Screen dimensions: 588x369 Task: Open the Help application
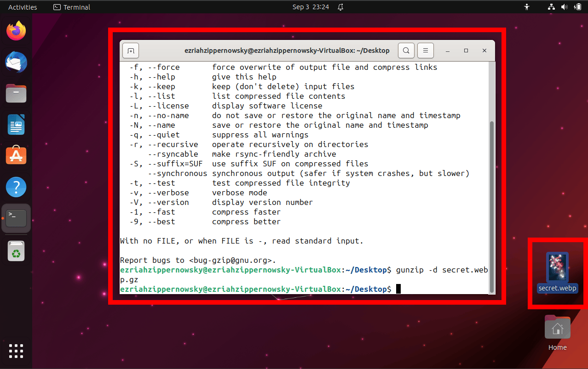point(16,187)
